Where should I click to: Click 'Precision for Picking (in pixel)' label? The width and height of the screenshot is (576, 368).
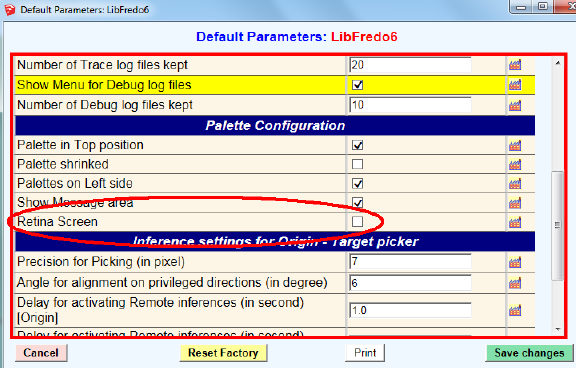pyautogui.click(x=101, y=262)
